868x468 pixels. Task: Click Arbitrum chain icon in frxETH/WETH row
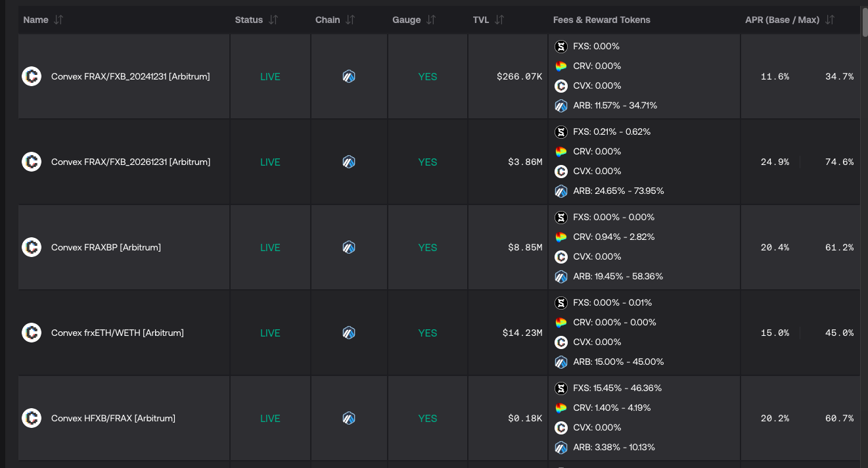pyautogui.click(x=349, y=333)
